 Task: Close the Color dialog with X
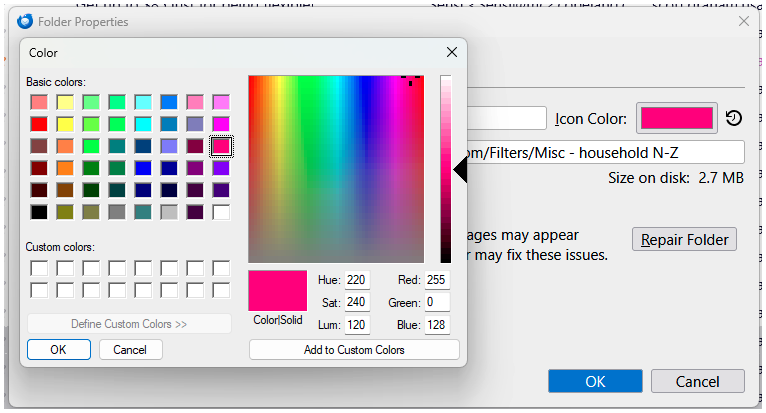click(451, 52)
